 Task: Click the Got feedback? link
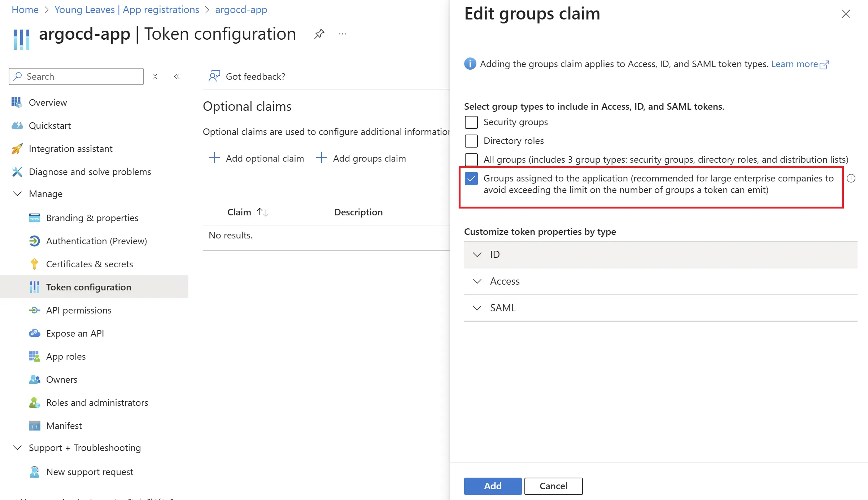click(x=255, y=76)
